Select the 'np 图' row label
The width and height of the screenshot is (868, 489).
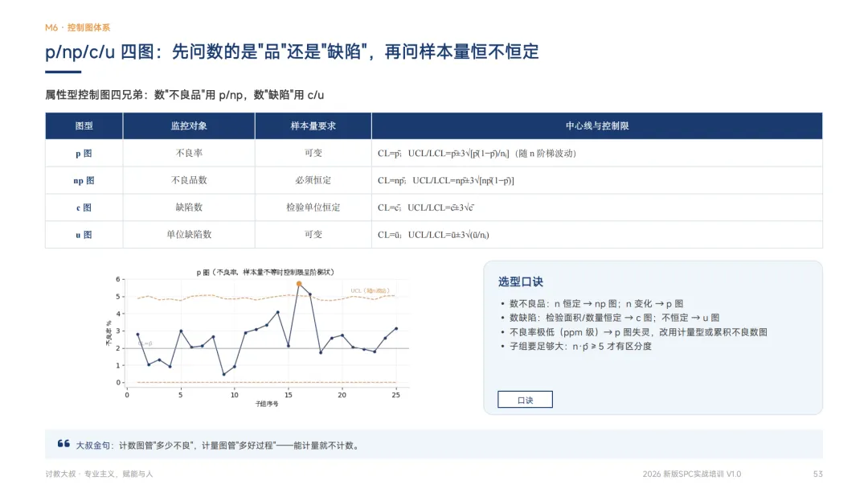tap(84, 180)
